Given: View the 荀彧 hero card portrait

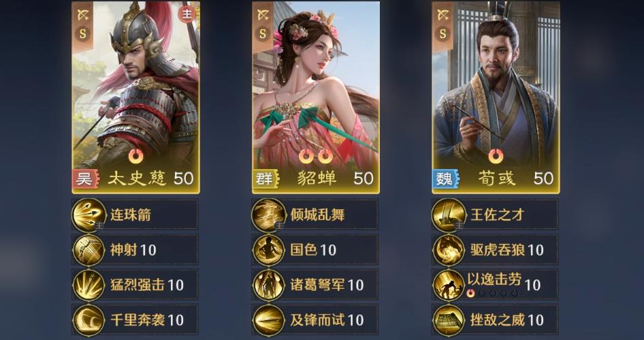Looking at the screenshot, I should tap(496, 97).
